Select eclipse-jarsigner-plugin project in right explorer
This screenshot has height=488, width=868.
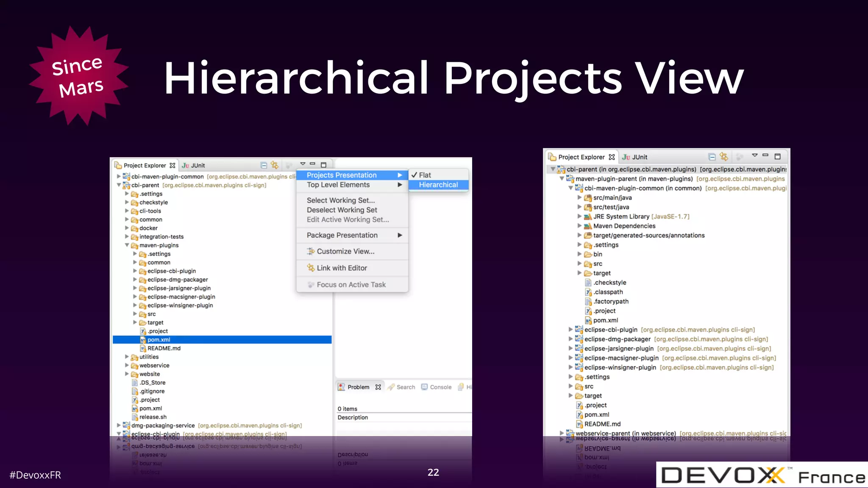click(619, 349)
